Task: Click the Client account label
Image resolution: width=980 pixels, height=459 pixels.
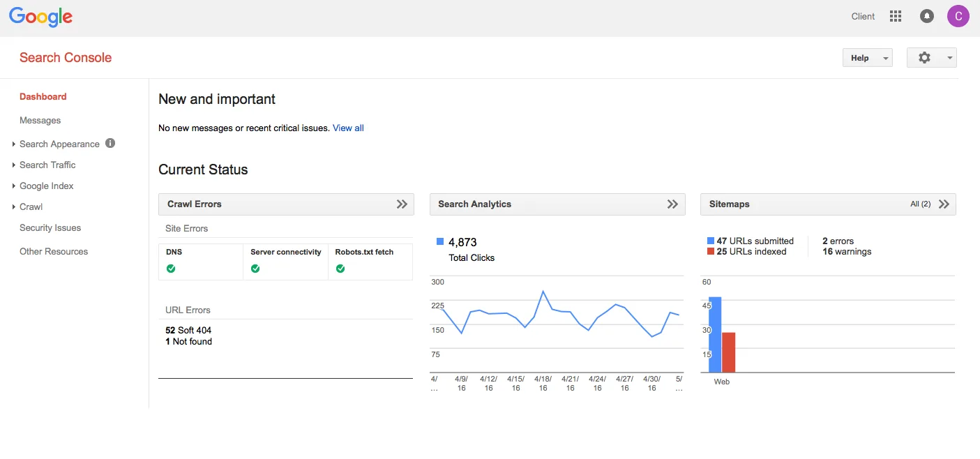Action: click(x=863, y=16)
